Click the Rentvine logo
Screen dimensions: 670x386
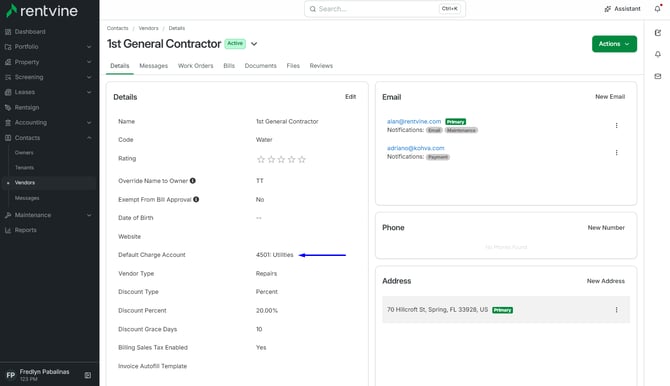[x=42, y=11]
